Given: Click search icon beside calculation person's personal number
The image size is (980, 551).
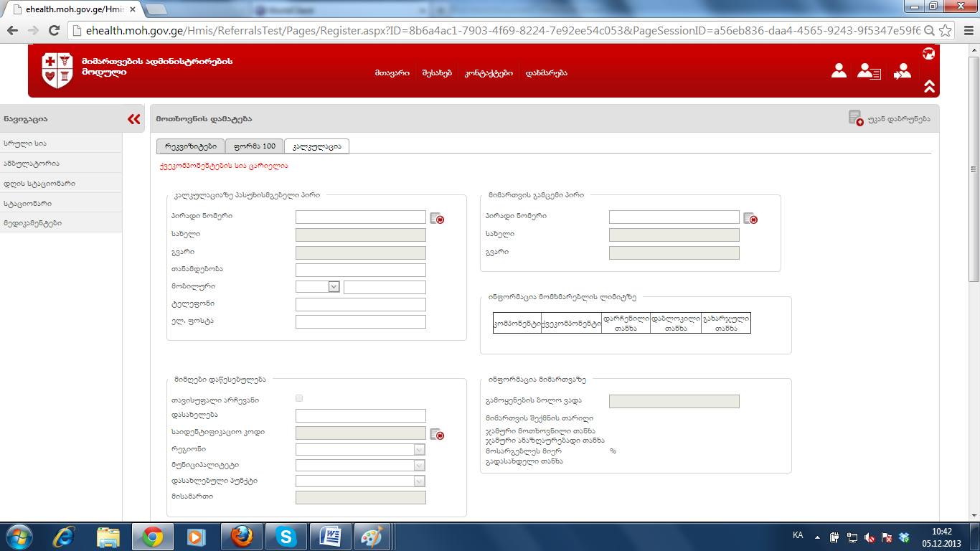Looking at the screenshot, I should (437, 218).
